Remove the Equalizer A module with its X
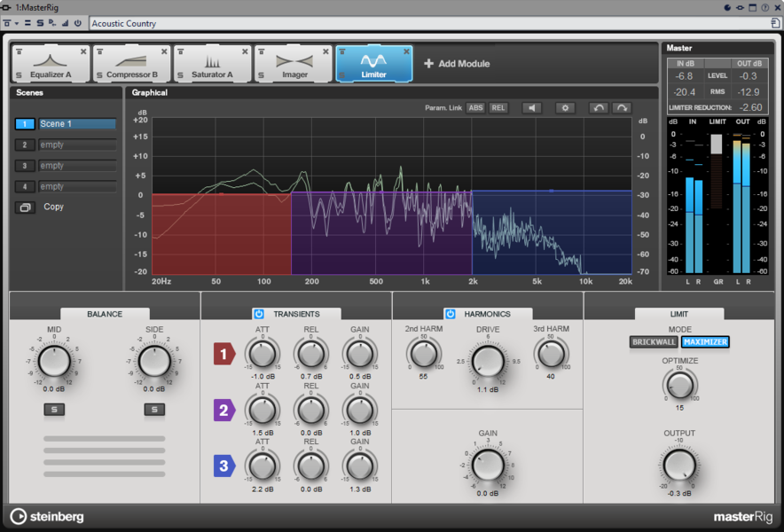Image resolution: width=784 pixels, height=532 pixels. pos(83,51)
